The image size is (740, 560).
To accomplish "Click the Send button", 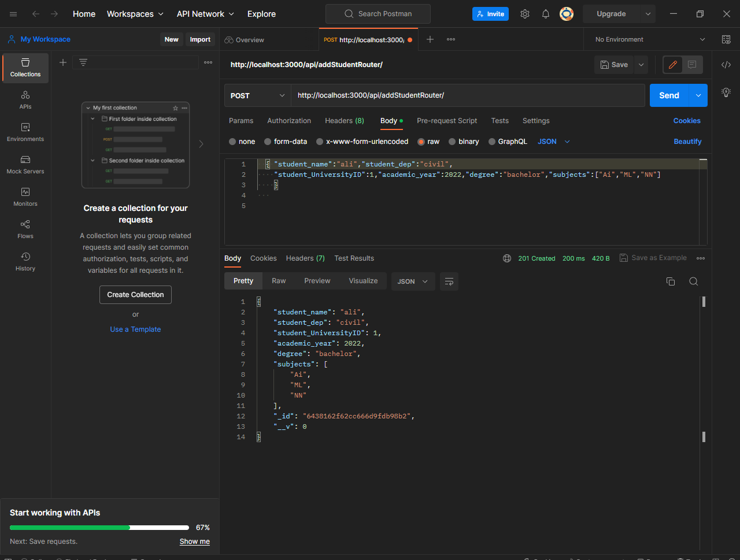I will click(669, 95).
